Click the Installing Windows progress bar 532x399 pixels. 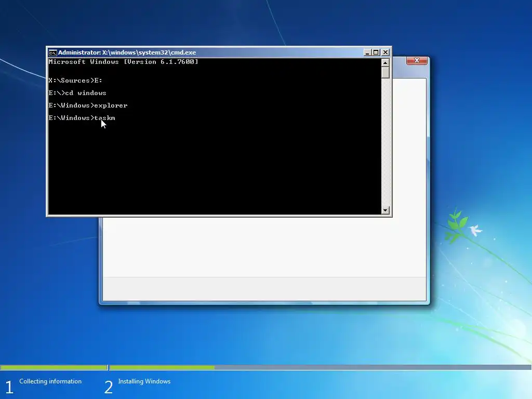coord(320,367)
